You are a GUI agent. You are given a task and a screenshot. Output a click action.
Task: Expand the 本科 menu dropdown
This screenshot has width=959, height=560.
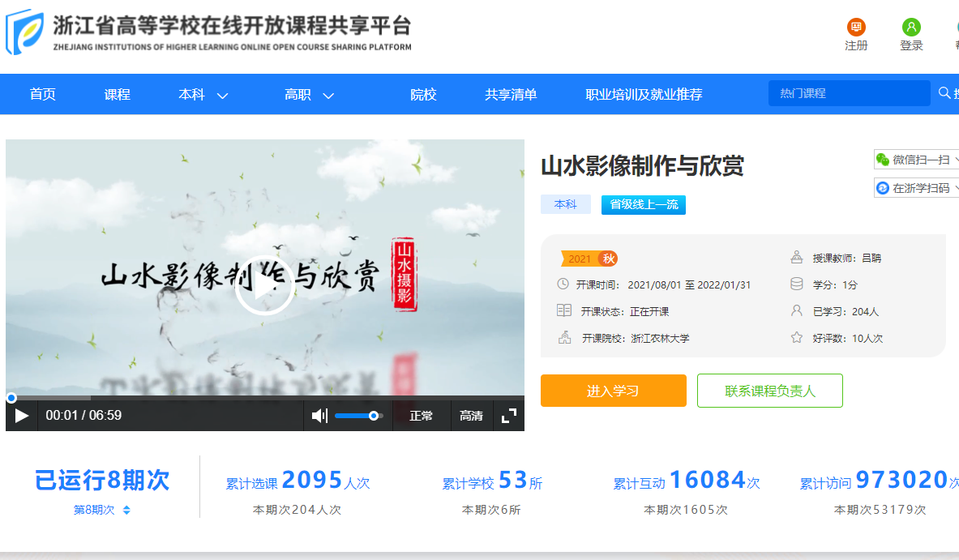tap(203, 95)
